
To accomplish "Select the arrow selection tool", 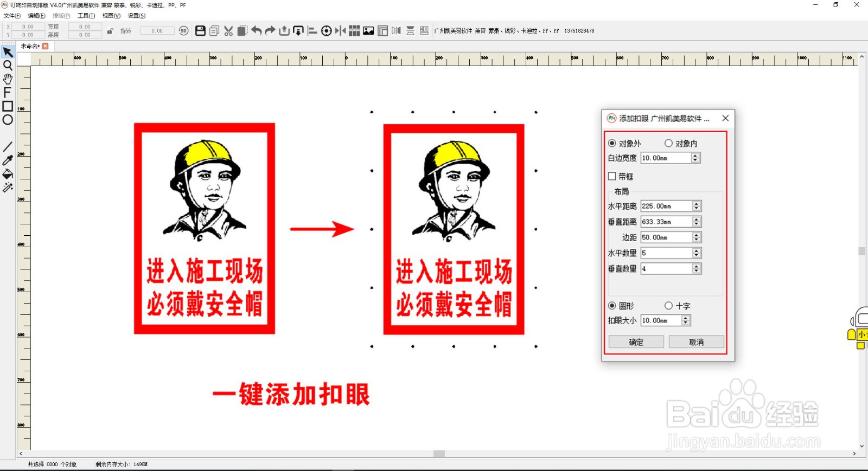I will (8, 53).
